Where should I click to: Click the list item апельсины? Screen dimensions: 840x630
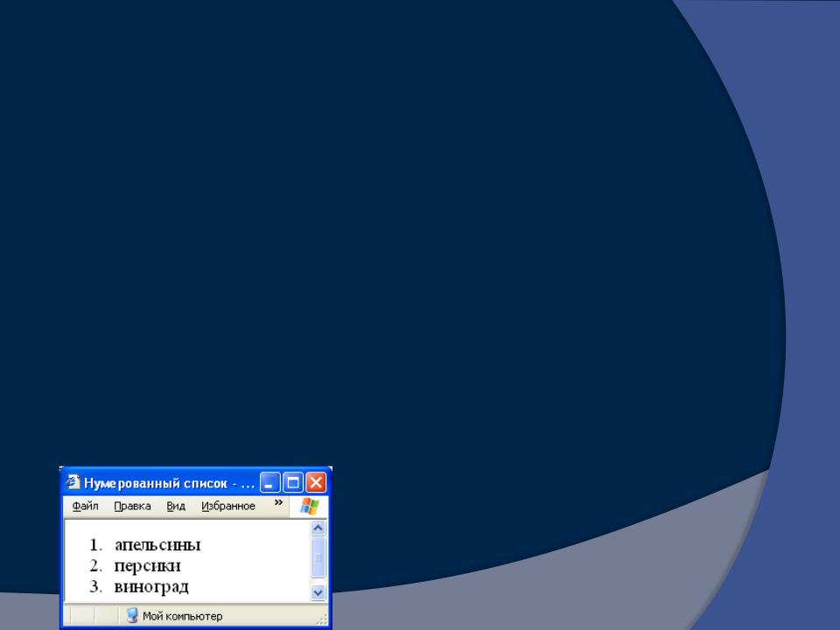pos(157,545)
